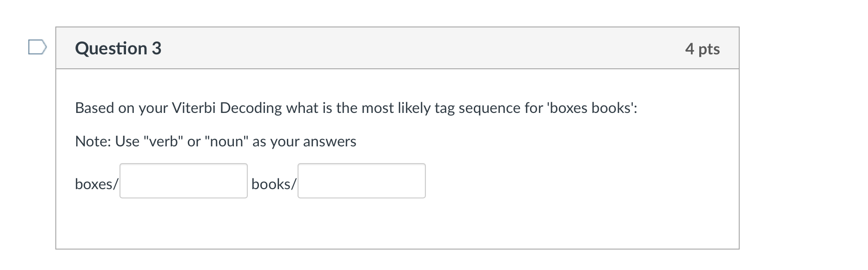Click the '4 pts' label
This screenshot has height=270, width=868.
pos(702,48)
